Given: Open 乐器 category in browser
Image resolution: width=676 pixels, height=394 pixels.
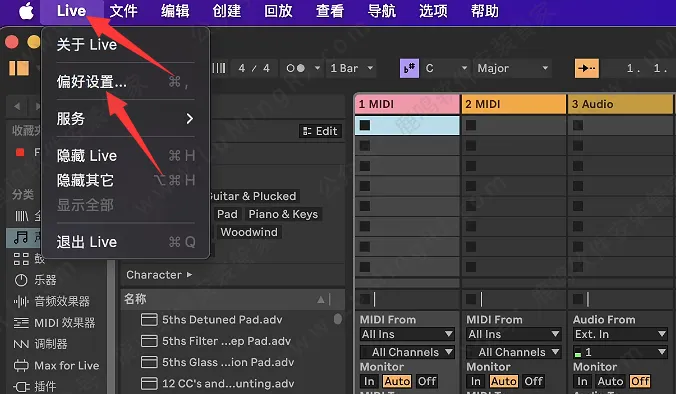Looking at the screenshot, I should tap(35, 280).
